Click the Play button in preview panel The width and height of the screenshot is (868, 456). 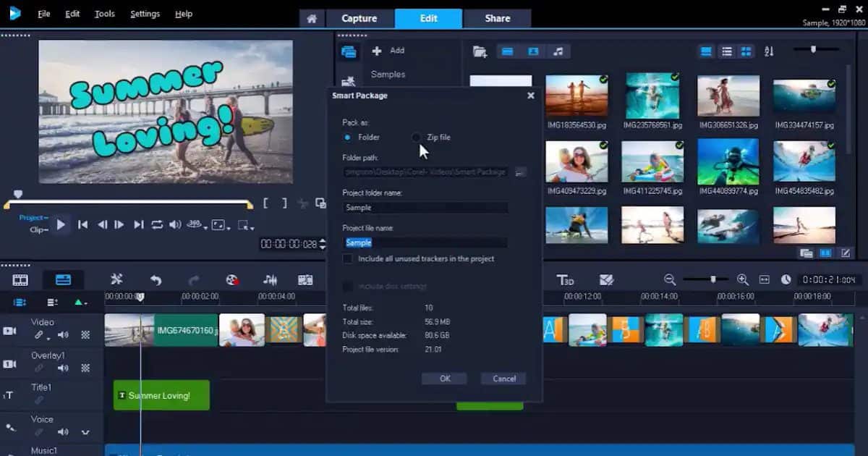61,225
